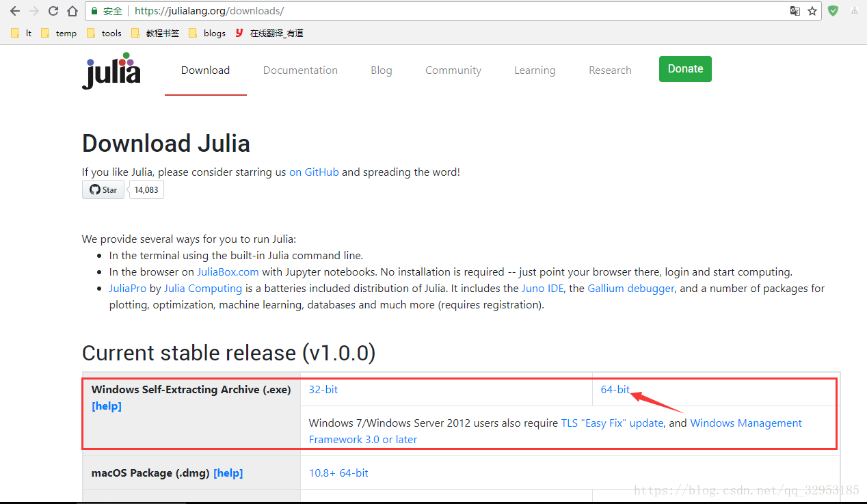Open the Documentation nav item

[300, 70]
